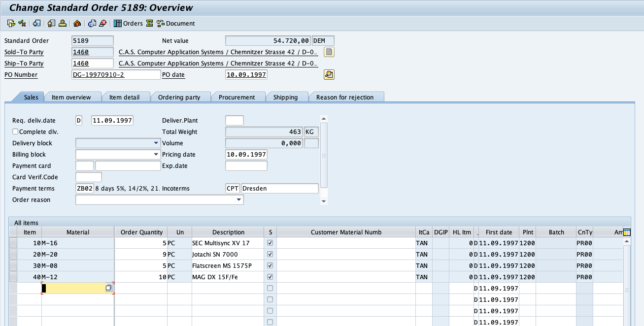Open the Document flow icon beside Orders
The image size is (644, 326).
tap(160, 23)
